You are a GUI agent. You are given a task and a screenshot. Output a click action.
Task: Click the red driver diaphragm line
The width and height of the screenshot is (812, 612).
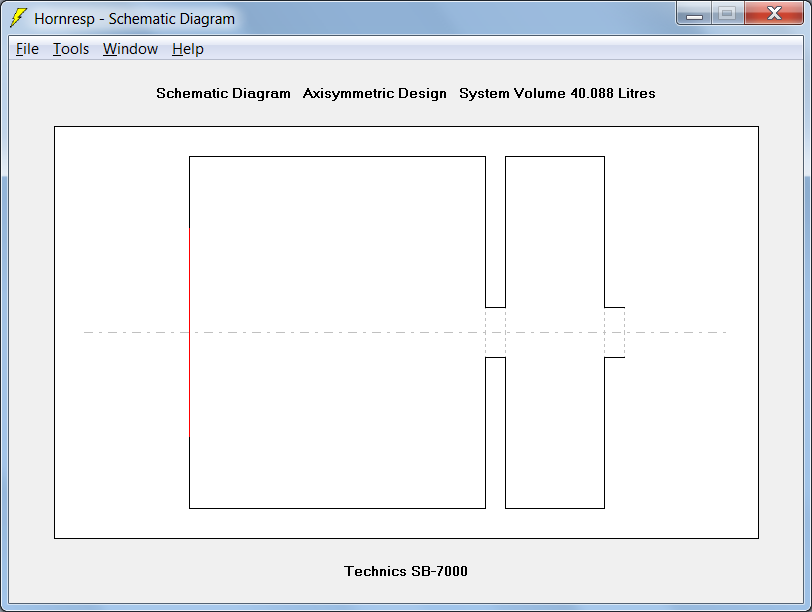[190, 332]
